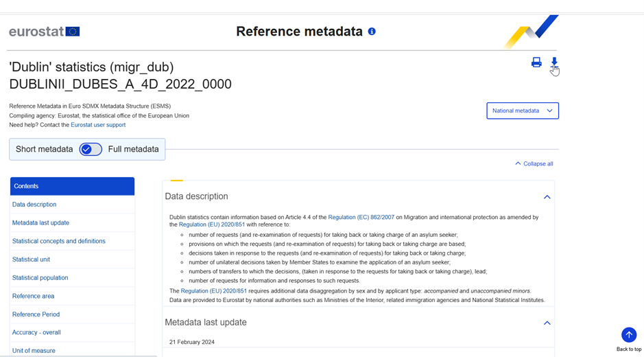Select the '21 February 2024' date text
Viewport: 644px width, 357px height.
click(x=192, y=342)
